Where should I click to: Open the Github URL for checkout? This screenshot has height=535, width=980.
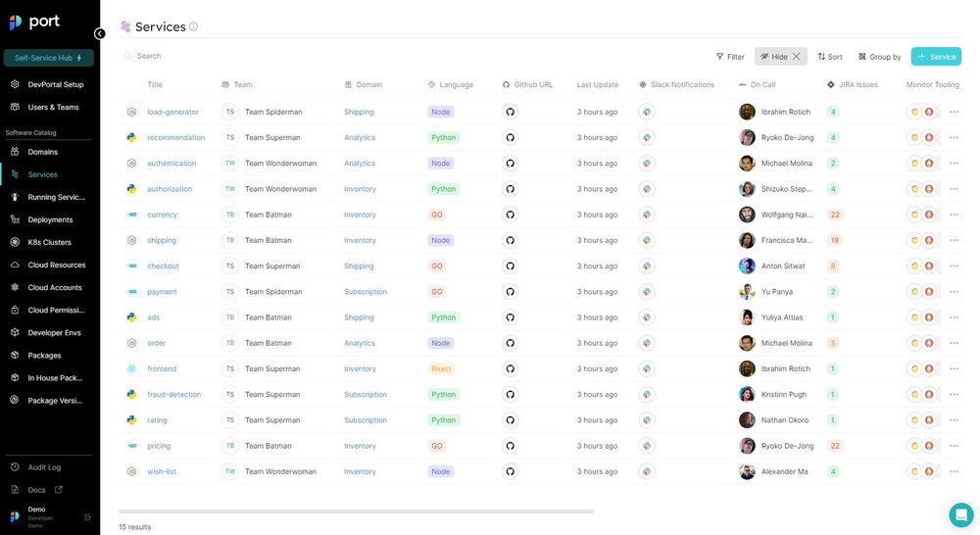[510, 266]
